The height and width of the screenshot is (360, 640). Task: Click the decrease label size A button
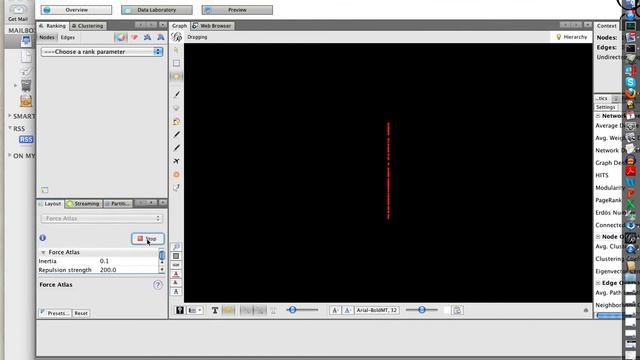[x=335, y=310]
